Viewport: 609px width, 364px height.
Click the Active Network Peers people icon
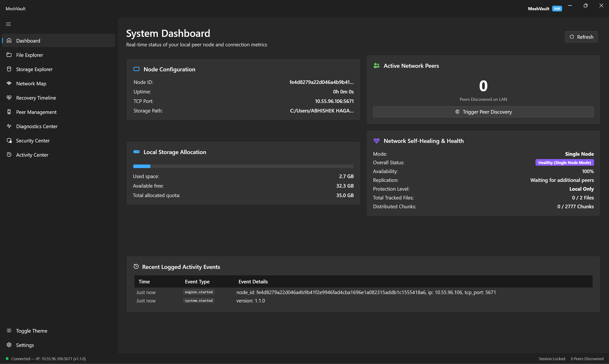tap(376, 65)
